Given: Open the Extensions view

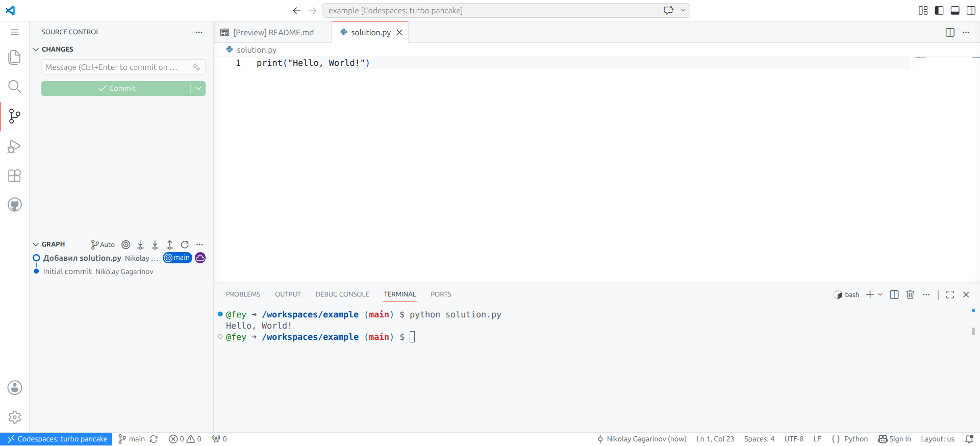Looking at the screenshot, I should [15, 176].
